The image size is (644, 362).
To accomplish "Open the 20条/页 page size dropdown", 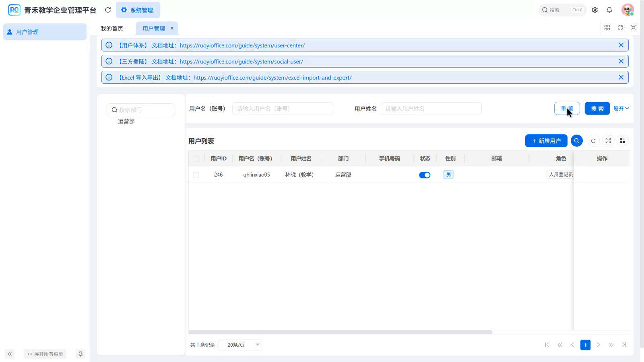I will (x=240, y=345).
